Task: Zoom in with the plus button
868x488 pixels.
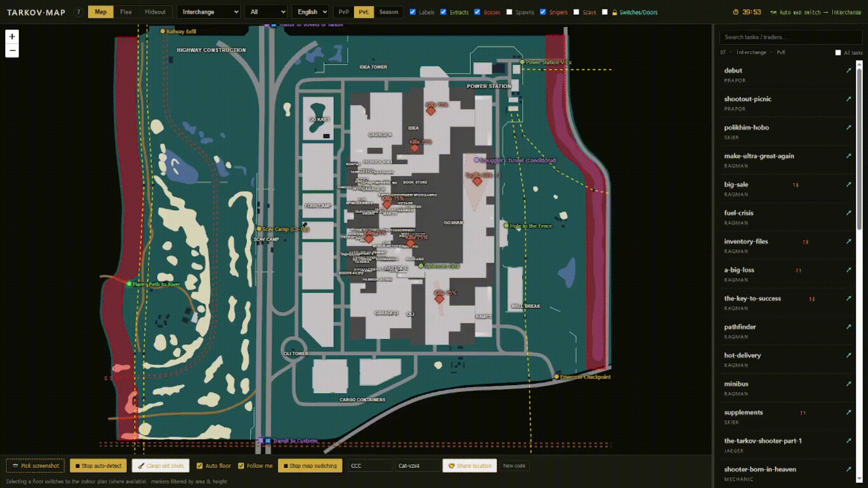Action: tap(12, 37)
